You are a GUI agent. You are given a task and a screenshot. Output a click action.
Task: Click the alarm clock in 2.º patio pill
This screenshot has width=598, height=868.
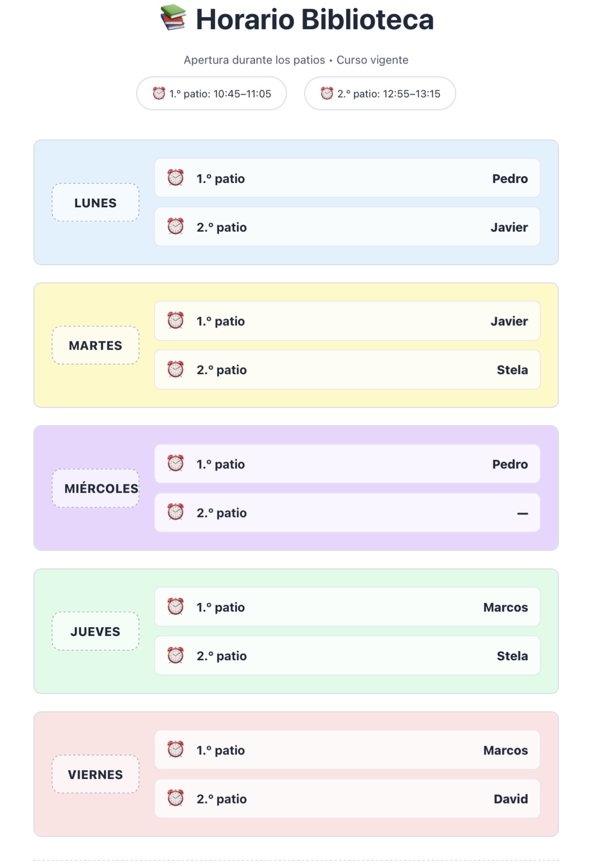tap(327, 93)
